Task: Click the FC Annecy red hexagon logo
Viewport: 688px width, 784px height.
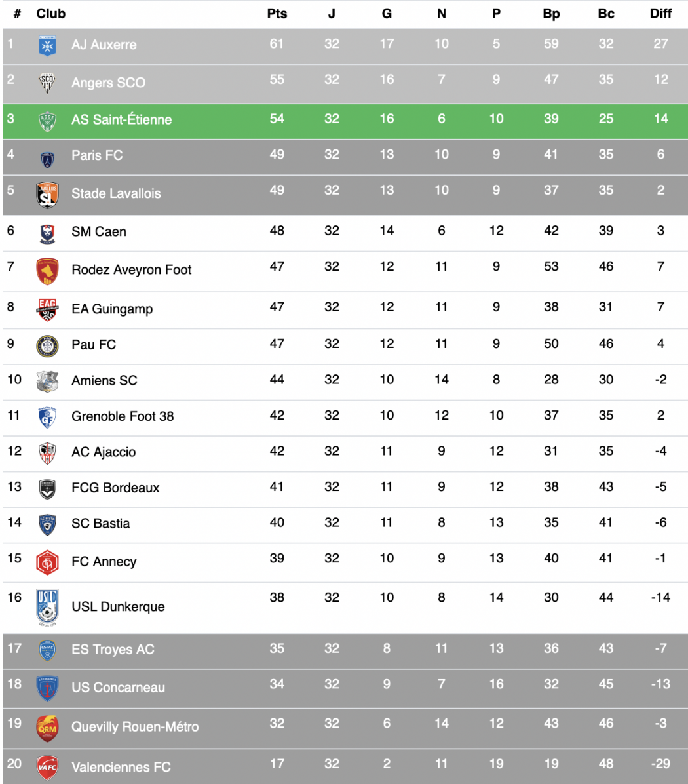Action: (47, 562)
